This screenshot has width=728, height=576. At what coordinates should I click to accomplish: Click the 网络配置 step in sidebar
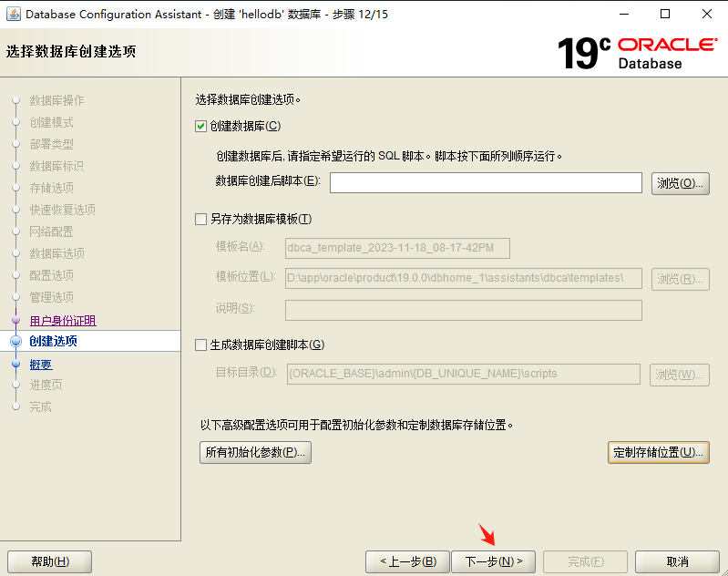point(51,231)
